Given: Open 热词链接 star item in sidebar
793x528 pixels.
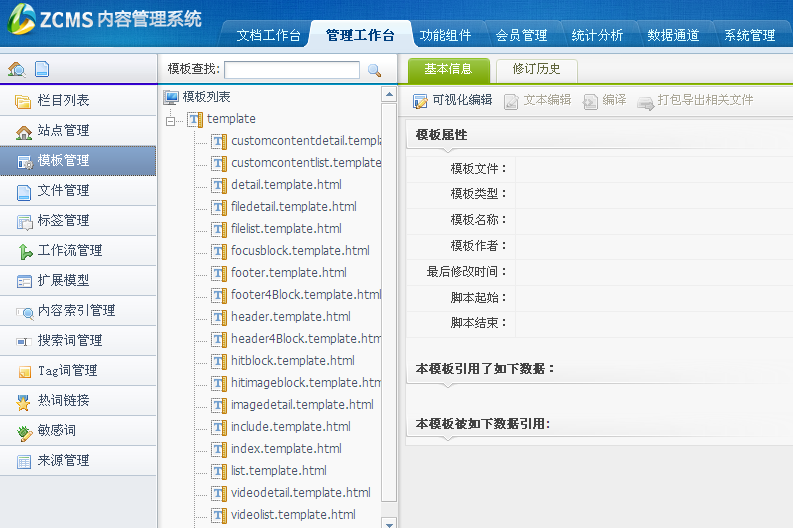Looking at the screenshot, I should (63, 401).
